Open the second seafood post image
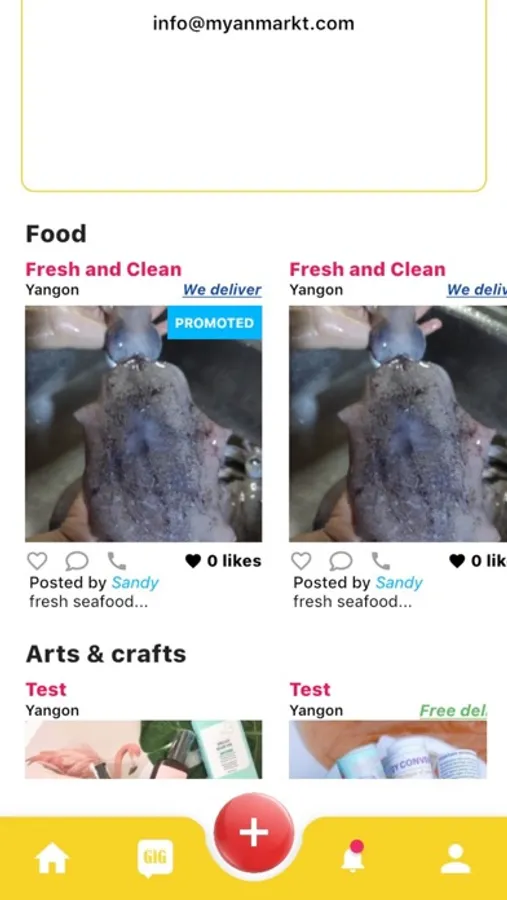 coord(398,424)
